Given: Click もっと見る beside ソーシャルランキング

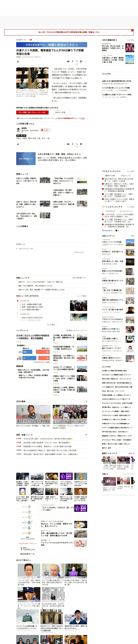Looking at the screenshot, I should pos(131,207).
